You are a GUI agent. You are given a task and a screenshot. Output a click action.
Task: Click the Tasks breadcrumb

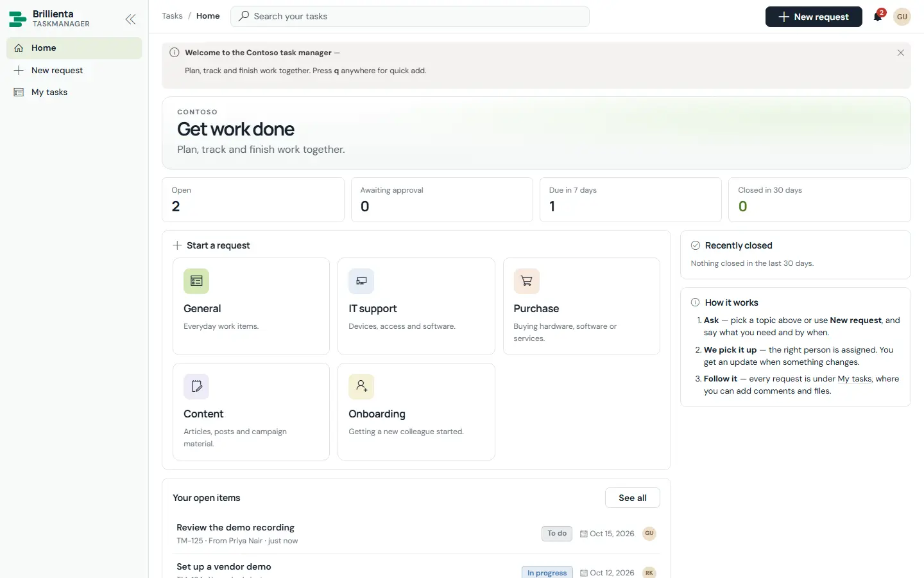(x=172, y=16)
